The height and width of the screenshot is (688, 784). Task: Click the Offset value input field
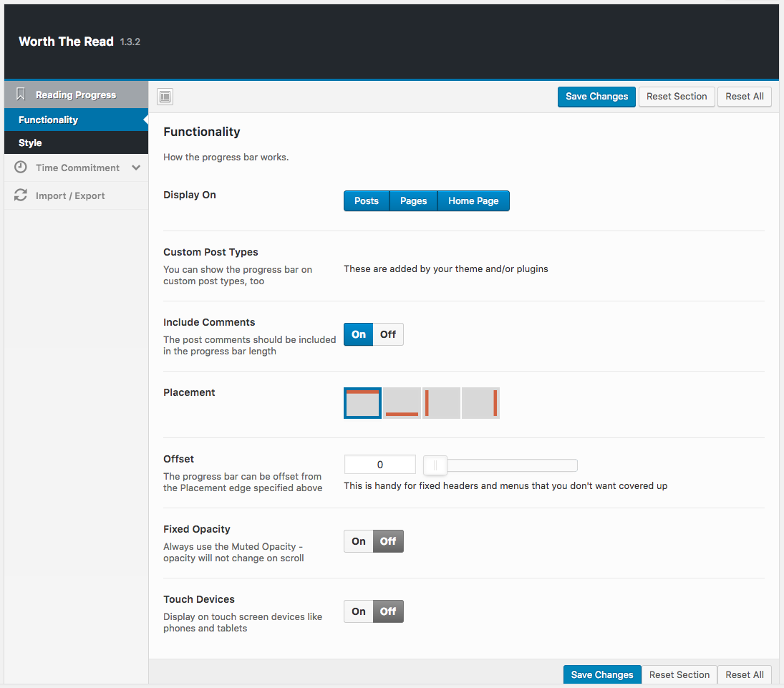[380, 465]
